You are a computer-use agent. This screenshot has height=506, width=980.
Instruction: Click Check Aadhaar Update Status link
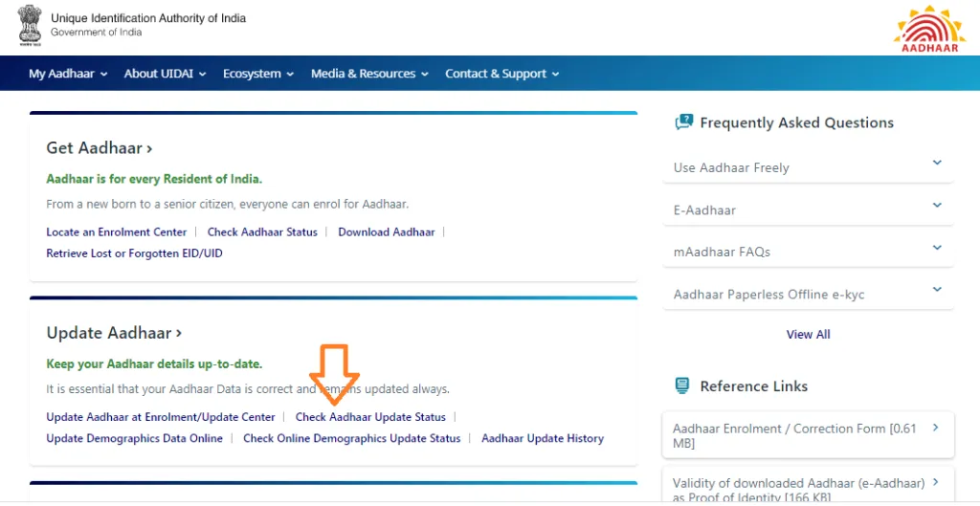click(370, 417)
